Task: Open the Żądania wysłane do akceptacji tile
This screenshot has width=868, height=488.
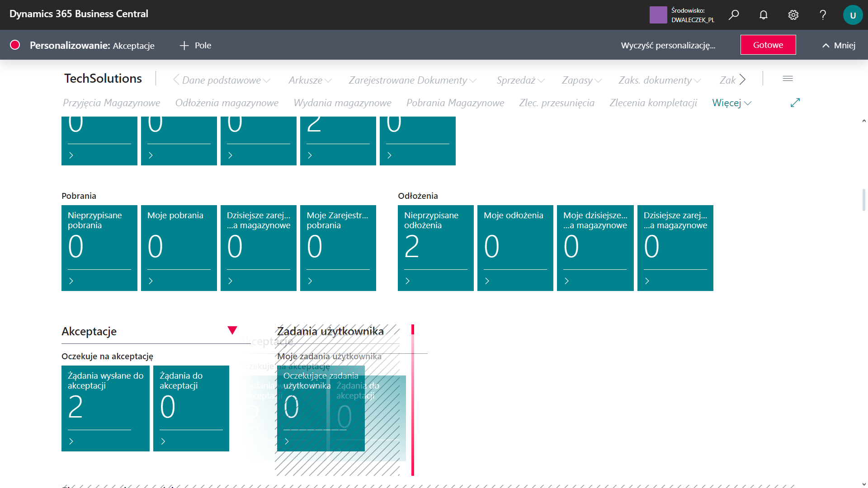Action: tap(105, 408)
